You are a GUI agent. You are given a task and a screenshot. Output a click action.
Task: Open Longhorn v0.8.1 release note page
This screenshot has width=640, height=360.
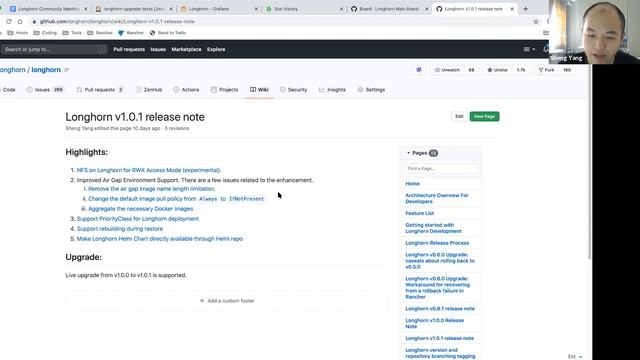pyautogui.click(x=440, y=309)
